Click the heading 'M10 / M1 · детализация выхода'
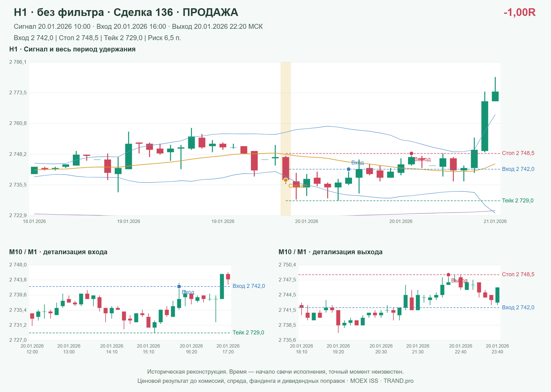The height and width of the screenshot is (392, 551). pyautogui.click(x=330, y=252)
